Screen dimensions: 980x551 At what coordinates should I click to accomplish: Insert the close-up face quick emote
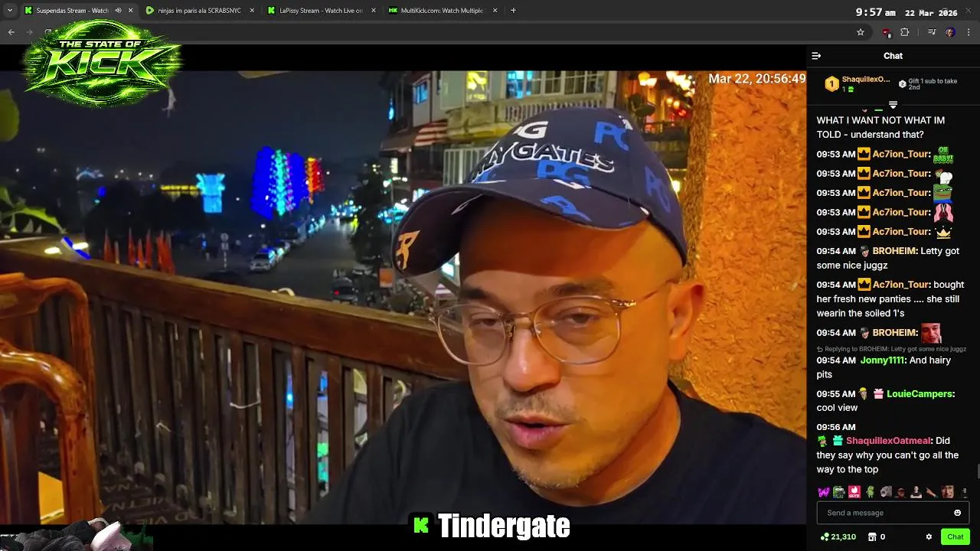point(948,492)
